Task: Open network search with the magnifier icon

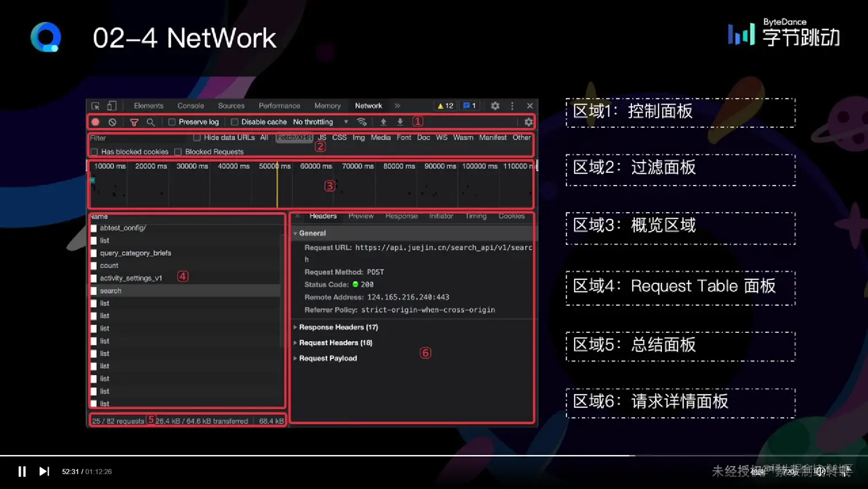Action: tap(150, 122)
